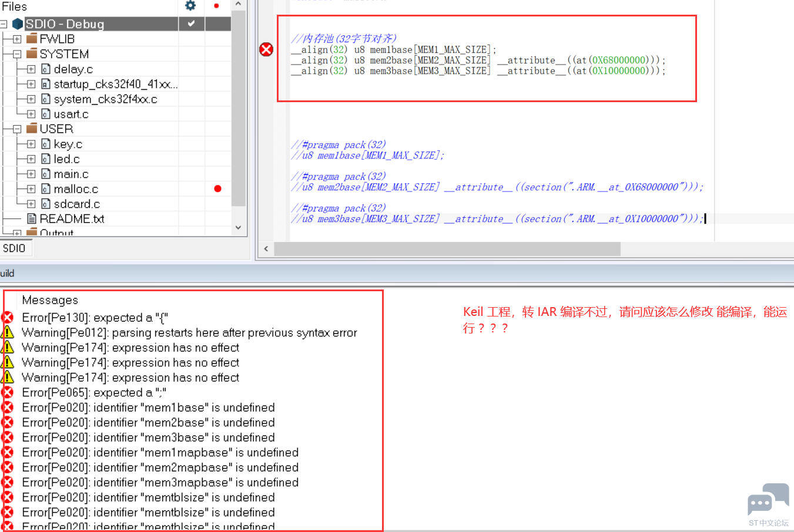Click the usart.c file icon
Image resolution: width=794 pixels, height=532 pixels.
[46, 114]
